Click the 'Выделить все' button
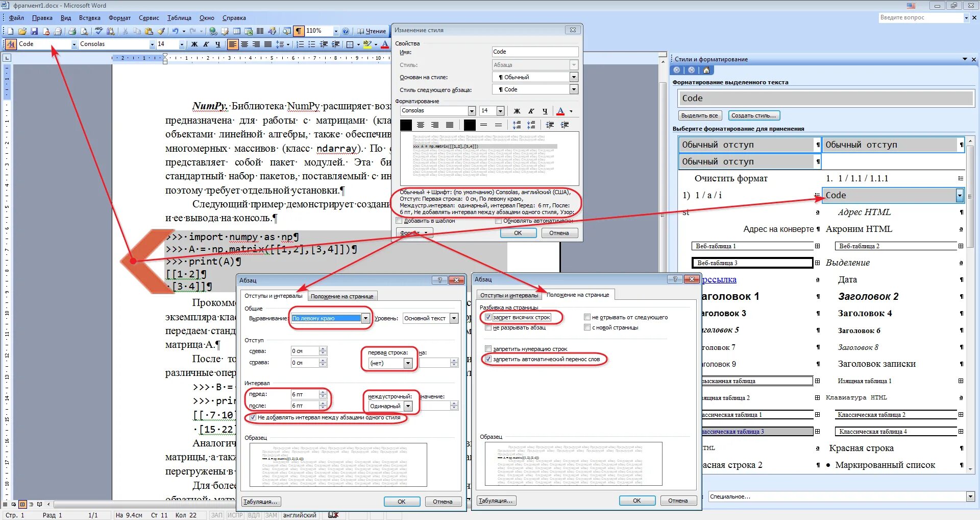 point(699,115)
